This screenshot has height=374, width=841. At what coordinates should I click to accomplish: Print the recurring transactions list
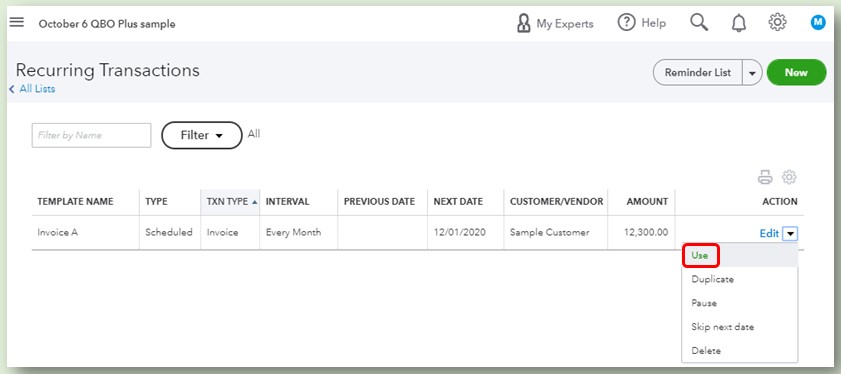[765, 177]
